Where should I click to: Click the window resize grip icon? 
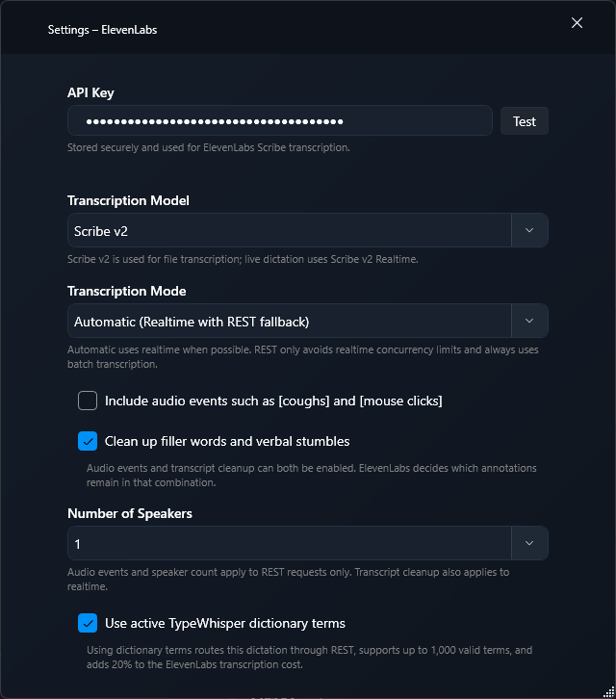(x=609, y=692)
